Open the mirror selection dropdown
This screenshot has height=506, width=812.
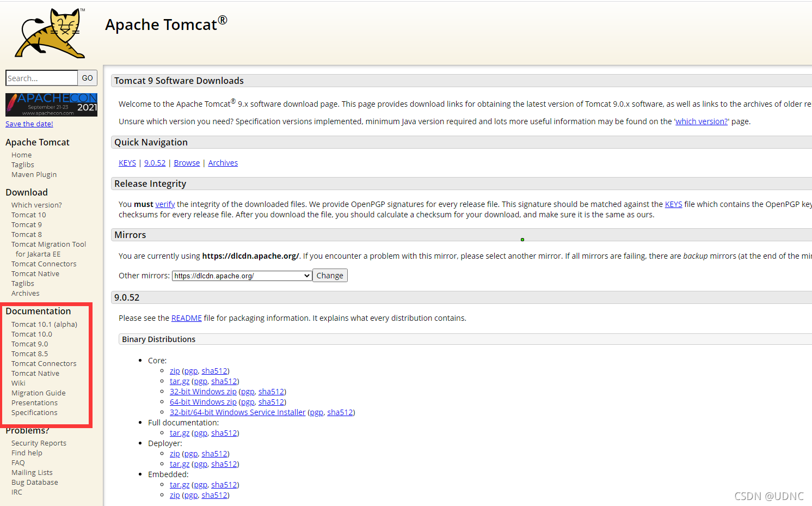241,276
